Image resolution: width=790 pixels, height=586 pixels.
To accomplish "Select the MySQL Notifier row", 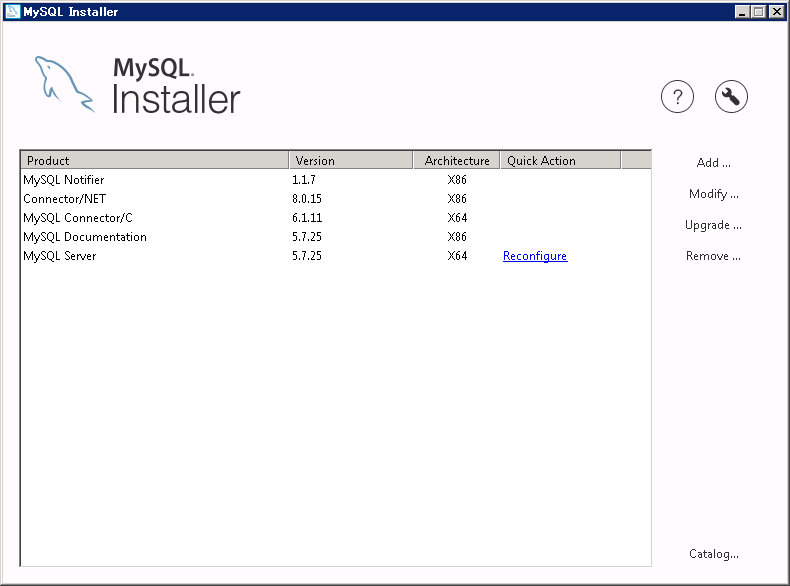I will [64, 180].
